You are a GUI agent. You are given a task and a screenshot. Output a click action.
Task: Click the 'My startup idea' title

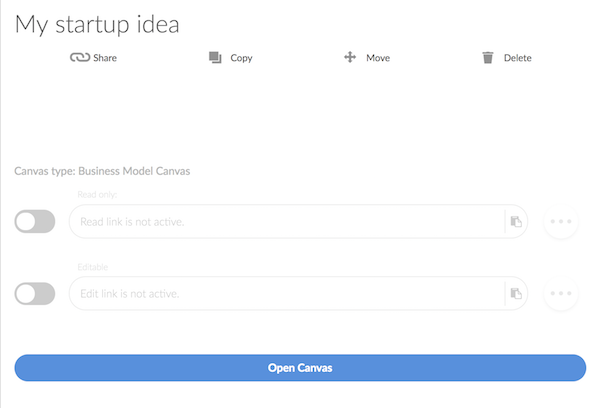(x=97, y=24)
